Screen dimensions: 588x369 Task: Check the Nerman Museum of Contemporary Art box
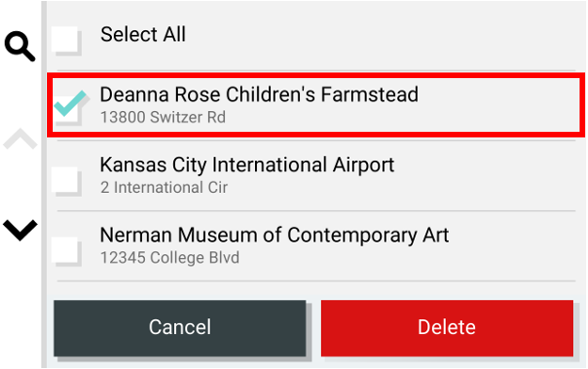point(67,251)
